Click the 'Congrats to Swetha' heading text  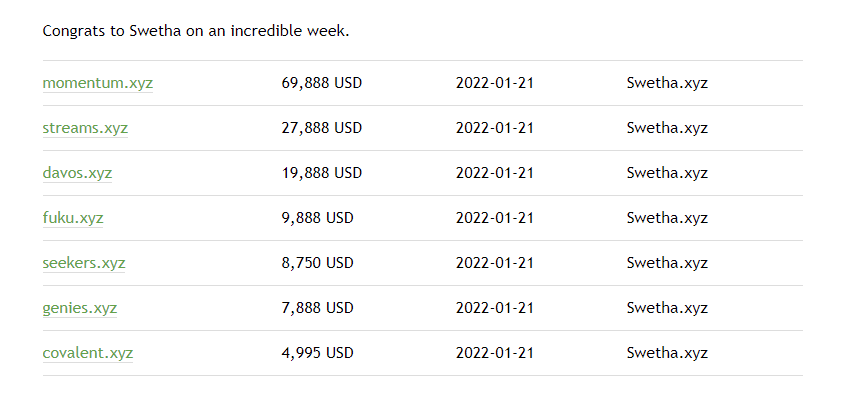[196, 31]
